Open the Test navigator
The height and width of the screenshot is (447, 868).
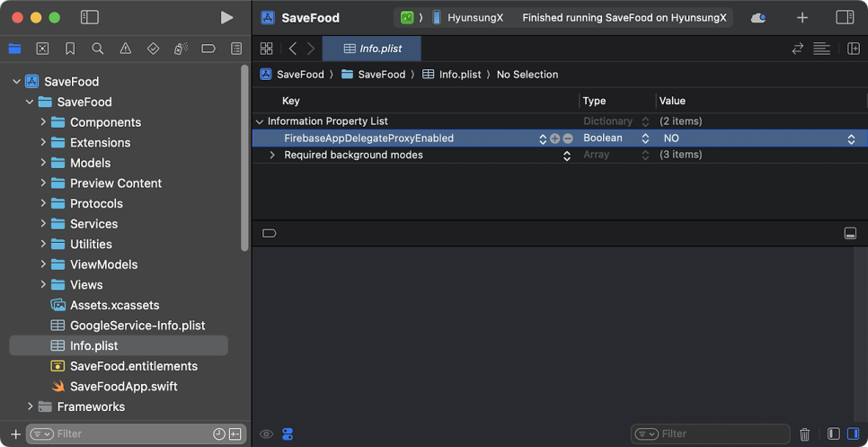(154, 49)
